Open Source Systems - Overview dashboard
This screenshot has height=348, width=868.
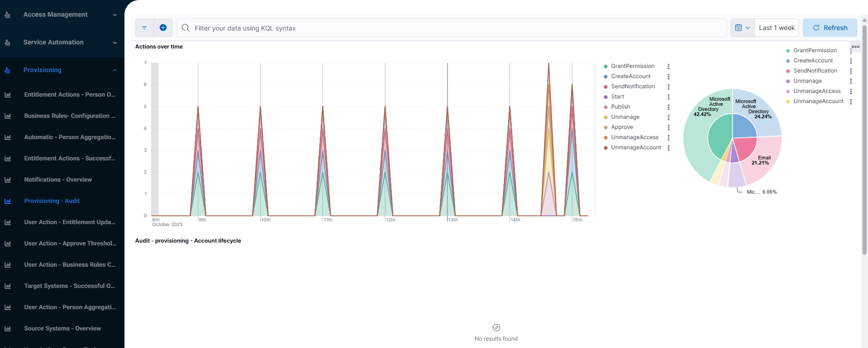(x=62, y=329)
